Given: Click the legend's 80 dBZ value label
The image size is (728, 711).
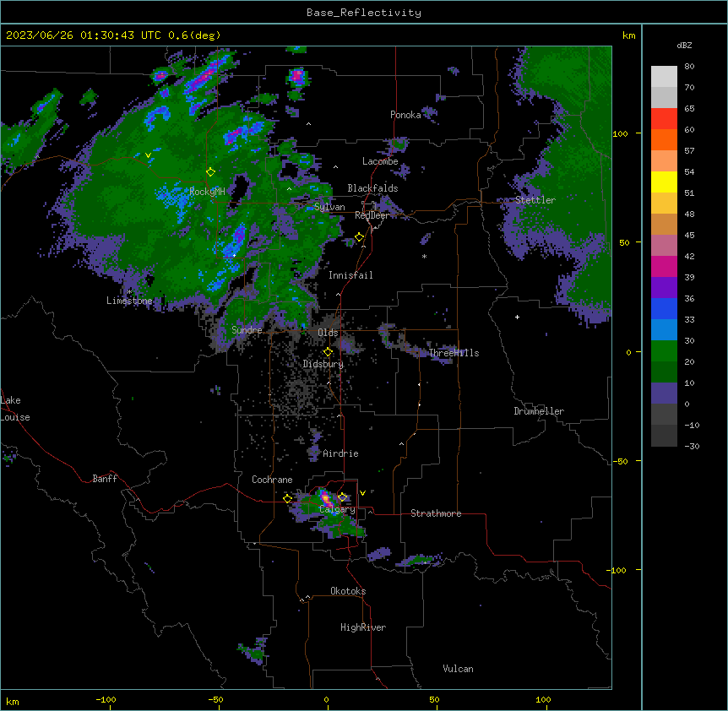Looking at the screenshot, I should [x=689, y=67].
